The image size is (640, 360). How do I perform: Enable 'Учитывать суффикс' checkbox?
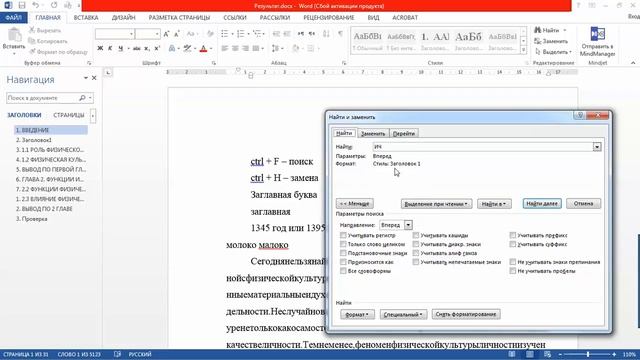pyautogui.click(x=513, y=244)
